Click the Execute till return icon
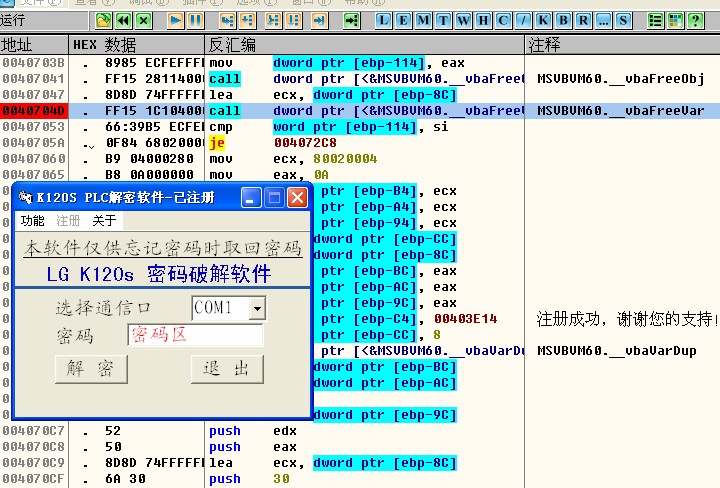The height and width of the screenshot is (488, 720). pyautogui.click(x=319, y=21)
